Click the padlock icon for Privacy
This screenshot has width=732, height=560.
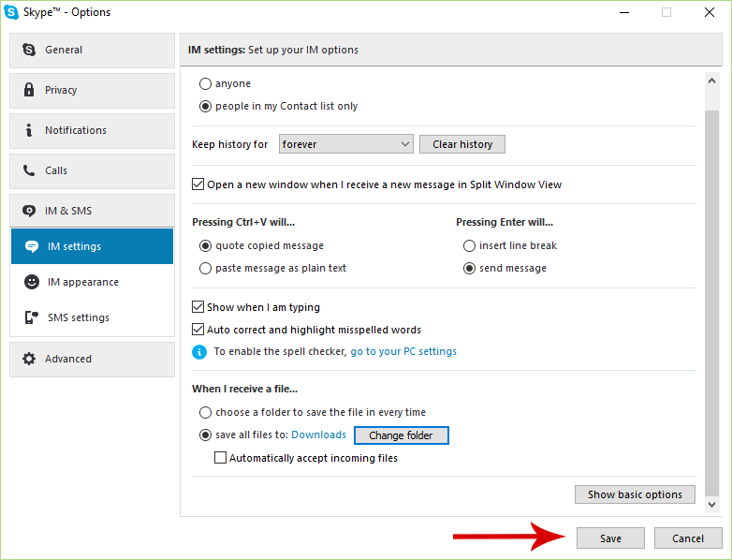(x=29, y=90)
